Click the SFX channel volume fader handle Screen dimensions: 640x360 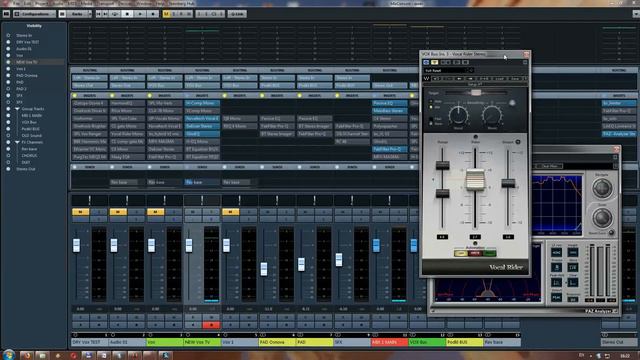point(339,260)
